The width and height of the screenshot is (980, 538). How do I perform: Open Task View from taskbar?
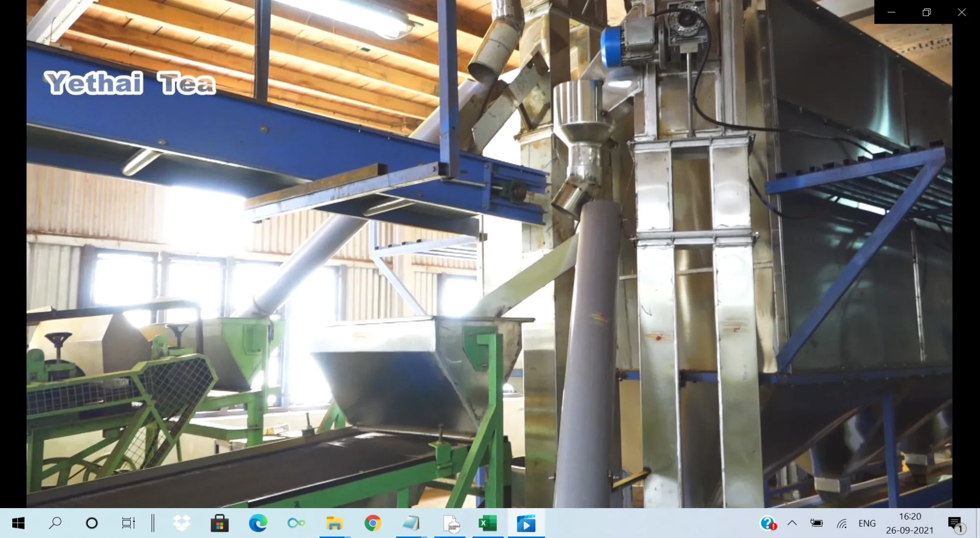(x=128, y=523)
